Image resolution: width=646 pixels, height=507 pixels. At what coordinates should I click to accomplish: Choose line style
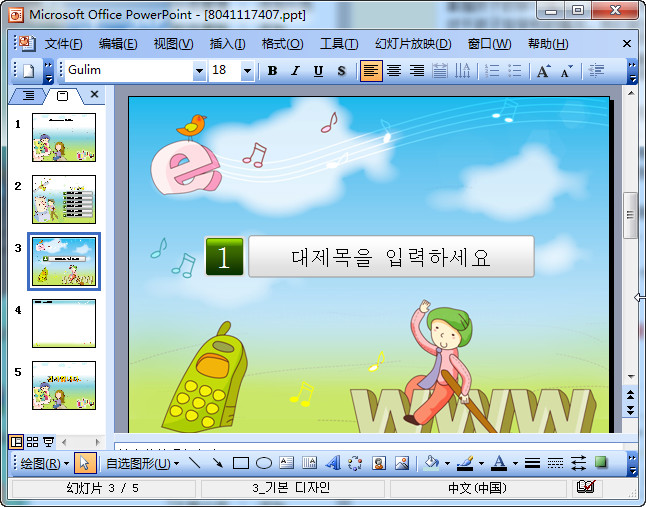pyautogui.click(x=532, y=463)
